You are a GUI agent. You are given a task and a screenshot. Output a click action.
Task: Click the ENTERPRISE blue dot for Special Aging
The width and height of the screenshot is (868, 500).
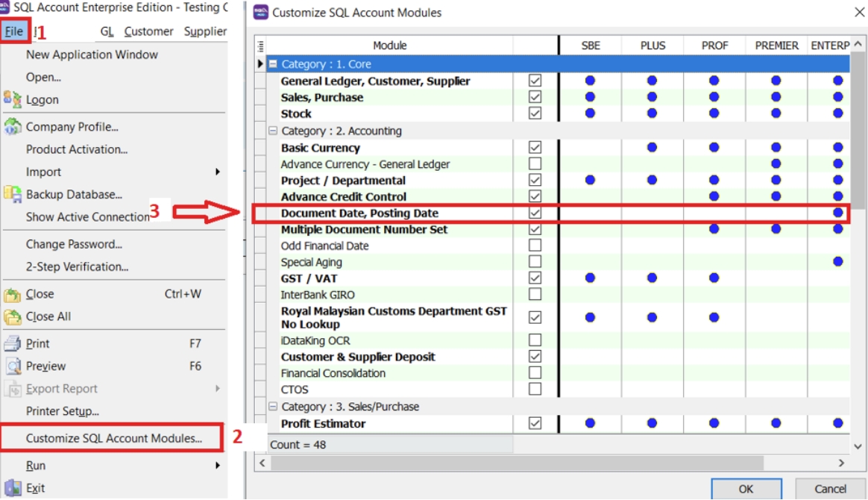[838, 262]
